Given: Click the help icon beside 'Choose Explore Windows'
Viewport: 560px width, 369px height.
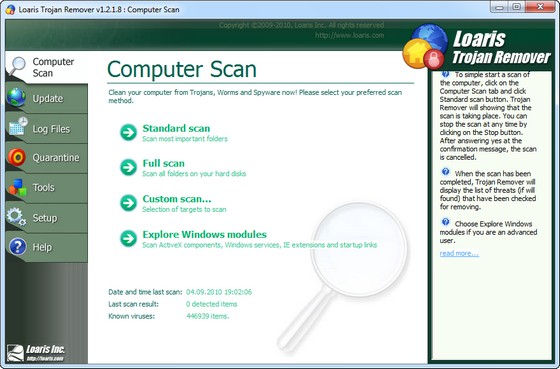Looking at the screenshot, I should point(445,222).
